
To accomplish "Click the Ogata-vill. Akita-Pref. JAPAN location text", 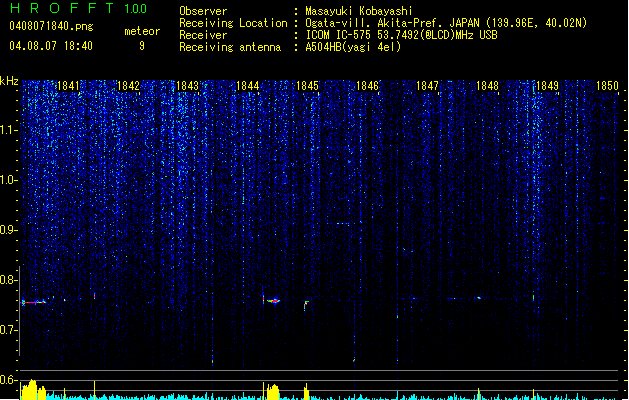I will [446, 23].
